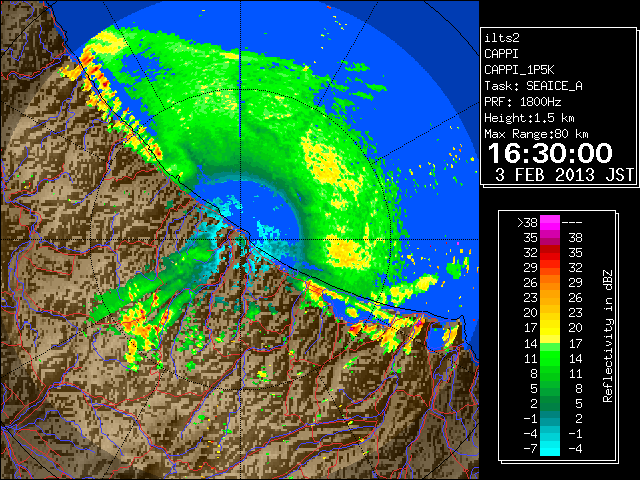Click the Reflectivity in dBZ axis label
The width and height of the screenshot is (640, 480).
(x=608, y=336)
